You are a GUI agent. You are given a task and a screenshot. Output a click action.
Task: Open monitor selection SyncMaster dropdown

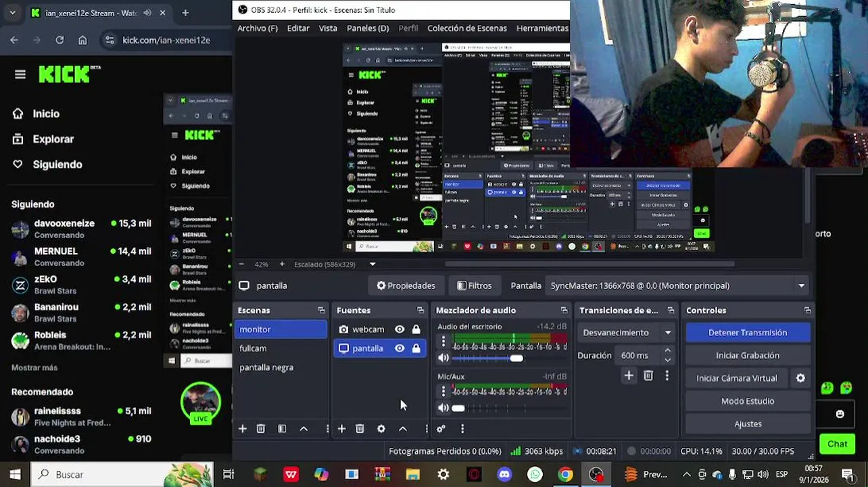[x=678, y=285]
